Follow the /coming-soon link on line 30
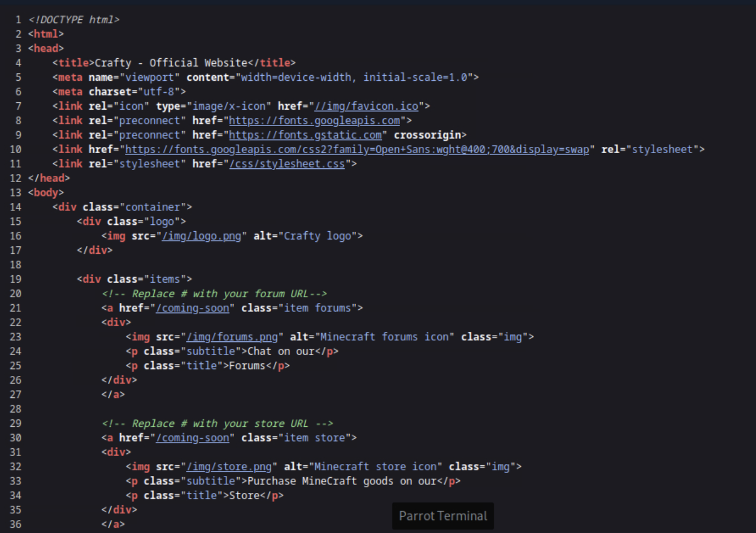This screenshot has width=756, height=533. [193, 438]
